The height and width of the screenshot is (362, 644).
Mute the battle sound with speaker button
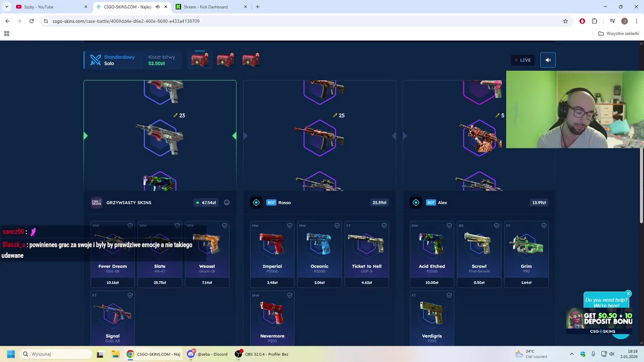pyautogui.click(x=548, y=60)
